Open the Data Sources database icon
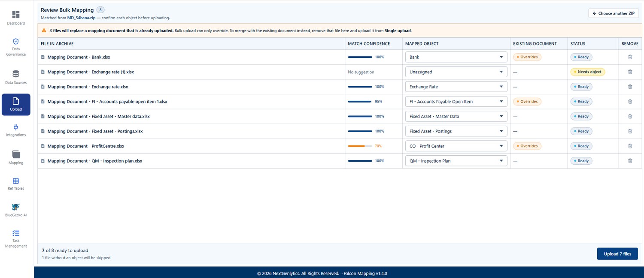Viewport: 644px width, 278px height. pyautogui.click(x=16, y=74)
